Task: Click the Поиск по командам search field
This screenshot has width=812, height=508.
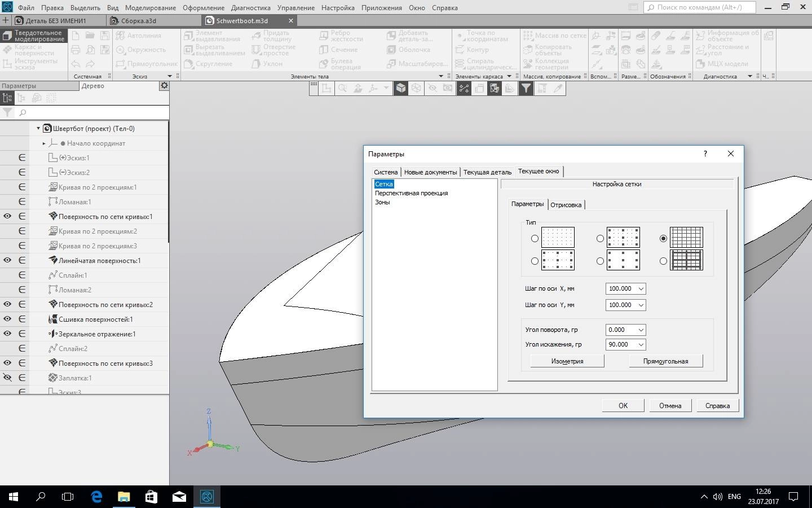Action: coord(700,7)
